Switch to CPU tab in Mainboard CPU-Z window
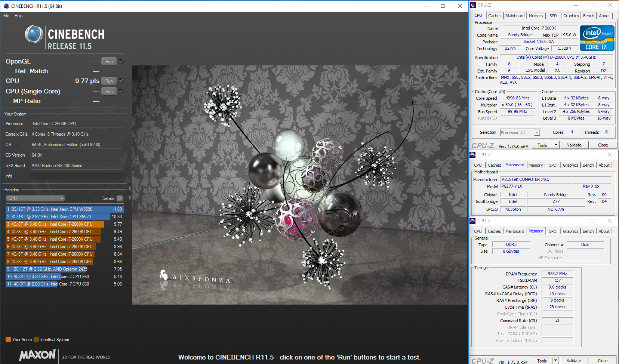This screenshot has height=364, width=619. [478, 165]
